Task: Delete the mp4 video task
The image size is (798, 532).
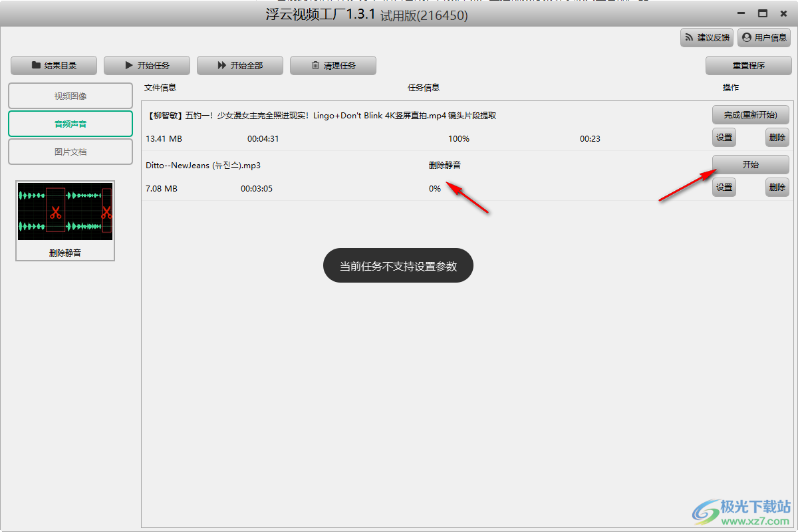Action: [x=777, y=138]
